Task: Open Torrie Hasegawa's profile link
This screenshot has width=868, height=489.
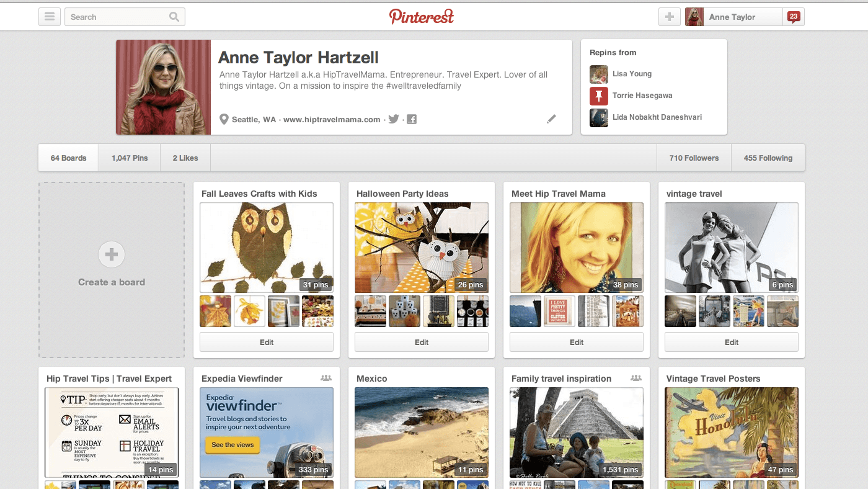Action: coord(642,96)
